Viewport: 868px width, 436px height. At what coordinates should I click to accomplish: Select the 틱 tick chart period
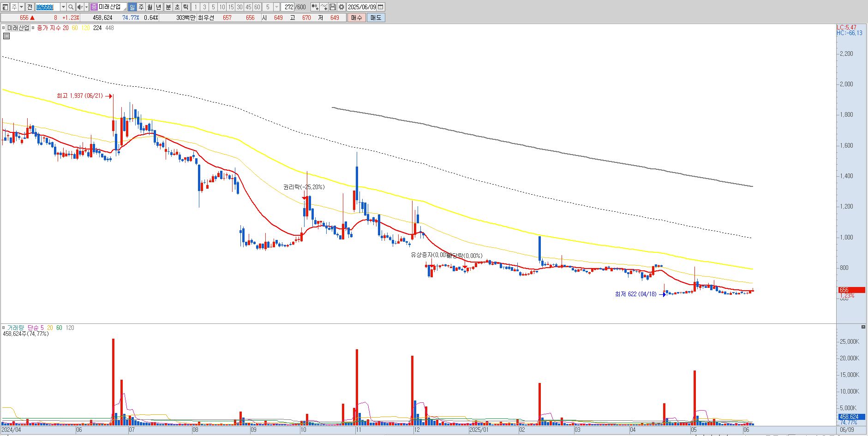[186, 7]
